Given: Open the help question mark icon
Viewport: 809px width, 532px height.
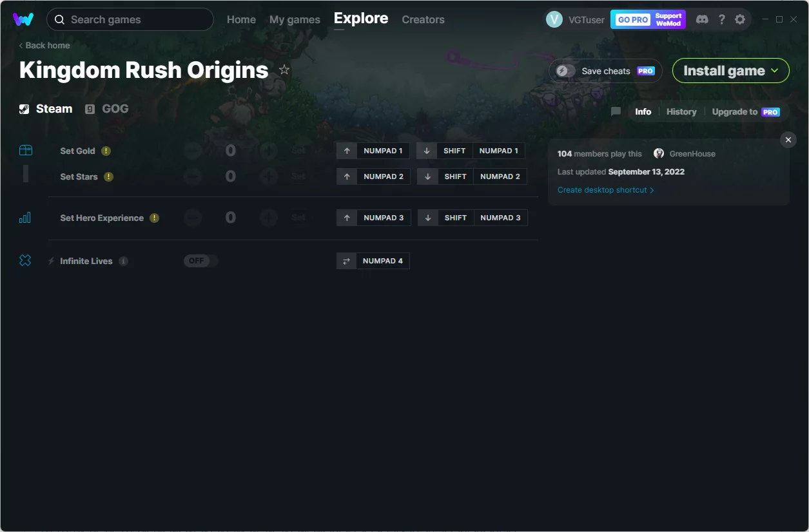Looking at the screenshot, I should [x=722, y=19].
